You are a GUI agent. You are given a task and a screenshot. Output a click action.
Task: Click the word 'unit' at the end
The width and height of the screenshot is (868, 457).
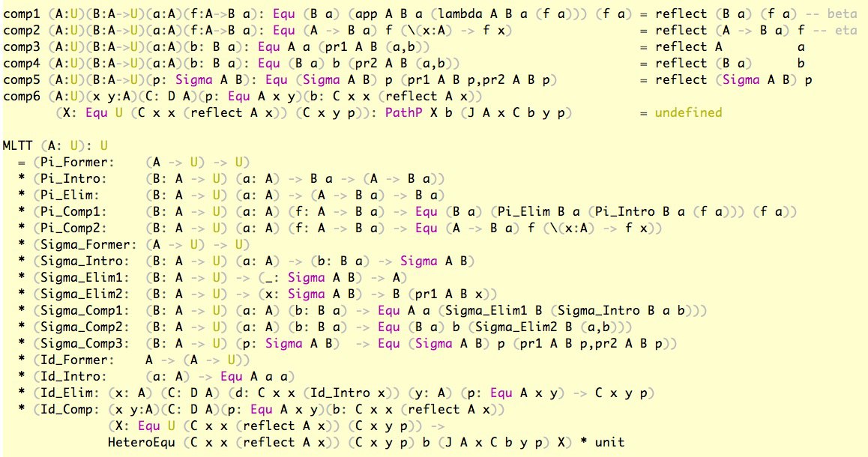pyautogui.click(x=610, y=443)
